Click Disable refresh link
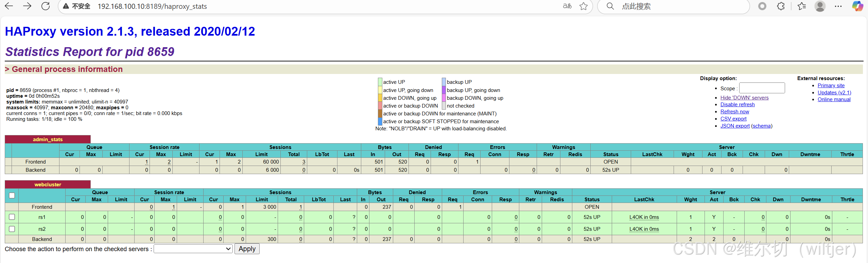868x263 pixels. pyautogui.click(x=737, y=105)
